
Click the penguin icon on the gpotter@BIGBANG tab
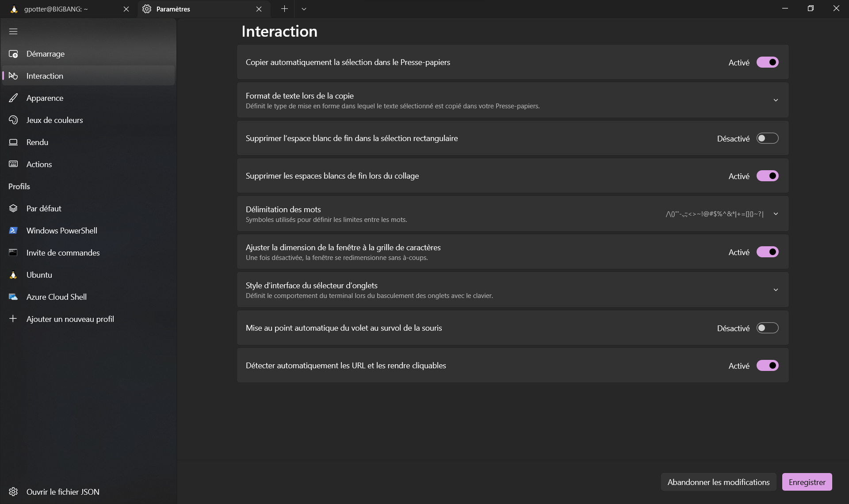[x=14, y=9]
